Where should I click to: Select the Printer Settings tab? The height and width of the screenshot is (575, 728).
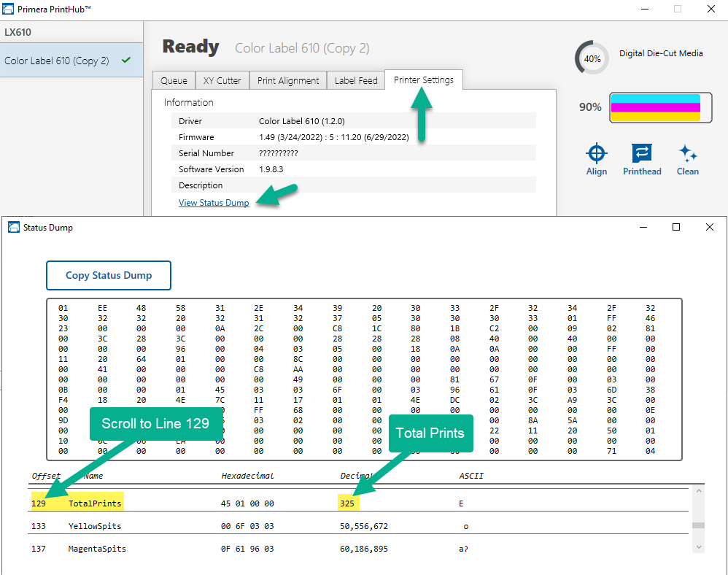click(423, 80)
